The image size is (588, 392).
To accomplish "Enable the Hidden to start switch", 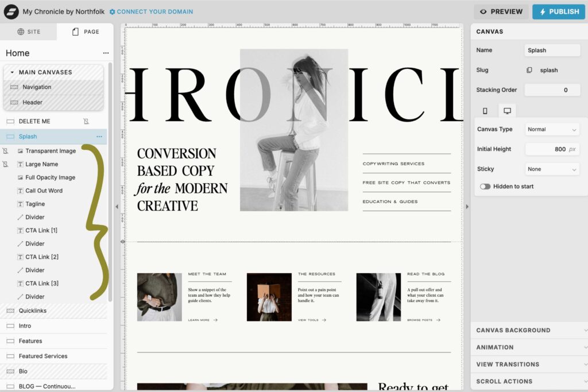I will click(485, 186).
